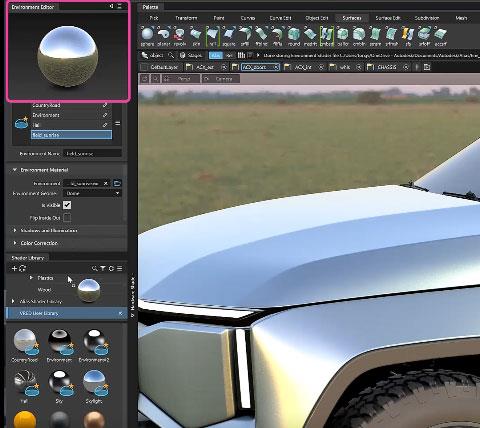This screenshot has width=480, height=428.
Task: Select the Countryroad shader thumbnail
Action: (x=25, y=342)
